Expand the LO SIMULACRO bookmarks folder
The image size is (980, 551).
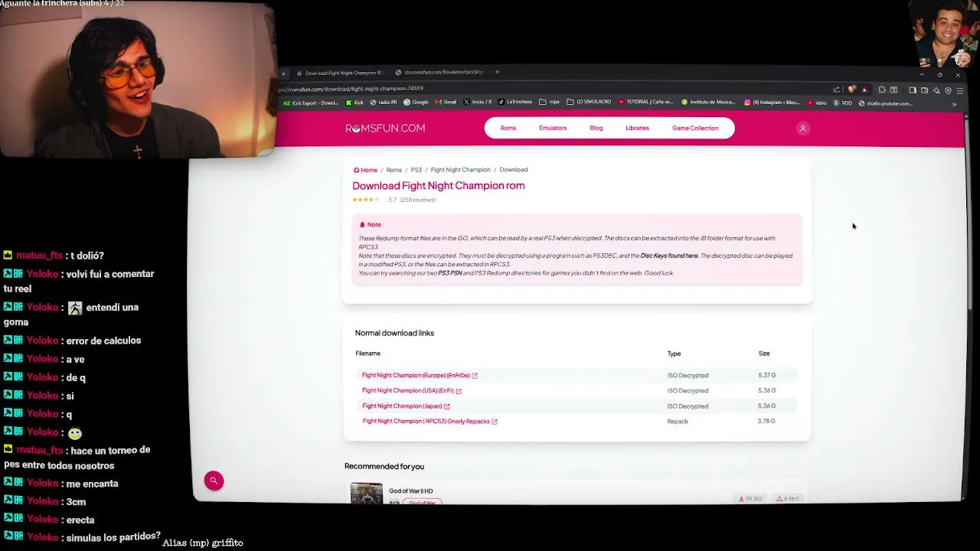click(589, 103)
